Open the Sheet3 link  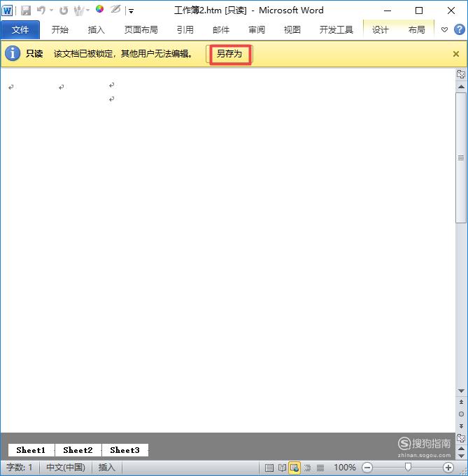[x=125, y=450]
